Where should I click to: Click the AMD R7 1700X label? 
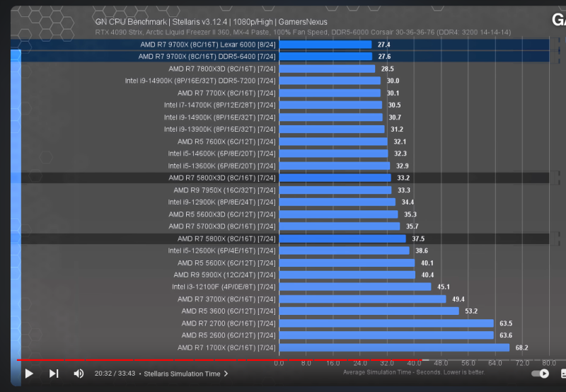tap(226, 347)
